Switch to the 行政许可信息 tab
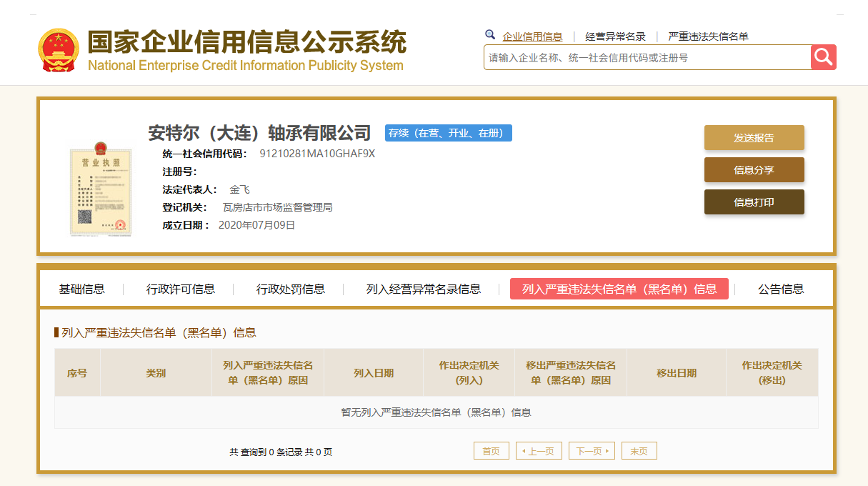The height and width of the screenshot is (486, 868). click(x=181, y=289)
